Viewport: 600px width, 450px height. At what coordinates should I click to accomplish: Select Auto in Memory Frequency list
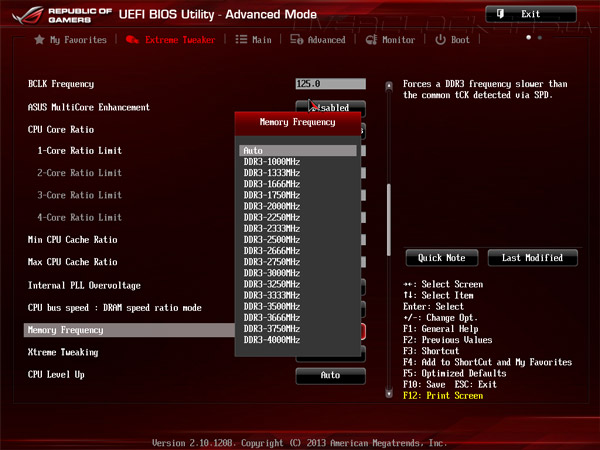pyautogui.click(x=298, y=150)
